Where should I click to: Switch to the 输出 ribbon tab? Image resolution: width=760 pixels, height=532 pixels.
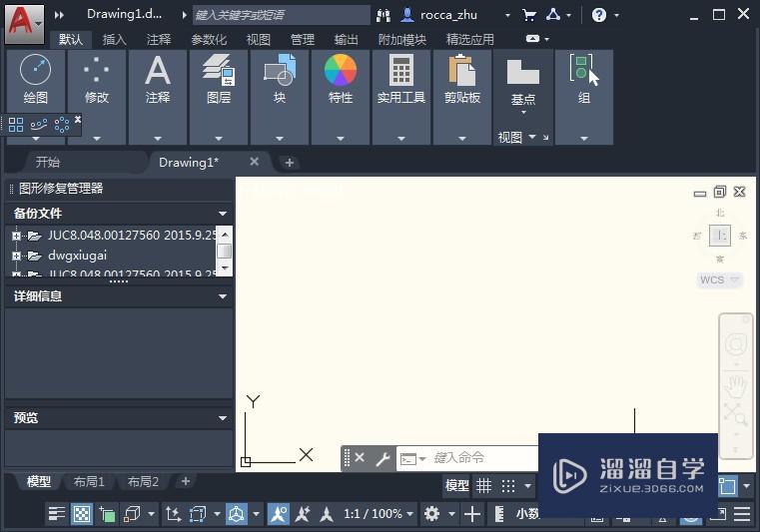(347, 39)
